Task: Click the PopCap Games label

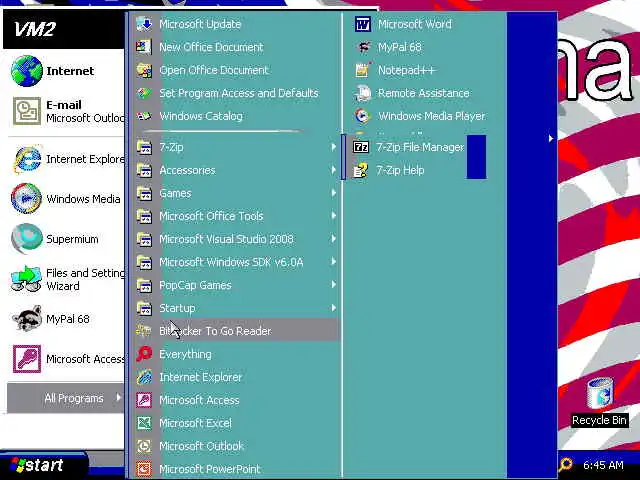Action: click(x=195, y=285)
